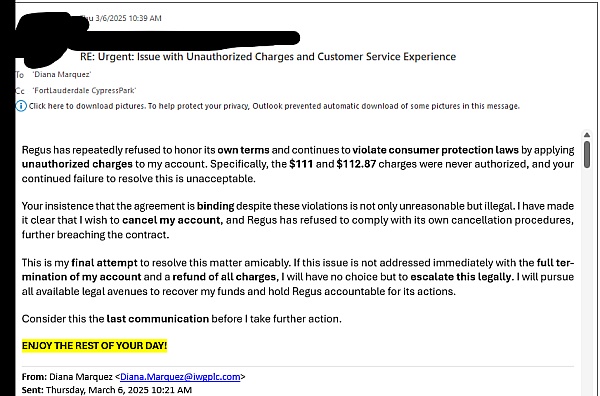600x396 pixels.
Task: Click the 3/6/2025 10:39 AM timestamp
Action: pyautogui.click(x=128, y=18)
